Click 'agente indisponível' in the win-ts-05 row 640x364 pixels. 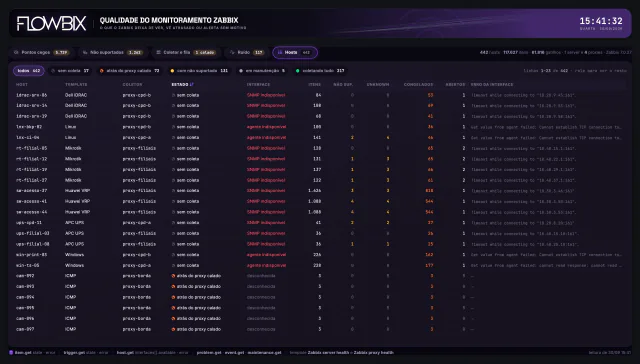point(266,265)
